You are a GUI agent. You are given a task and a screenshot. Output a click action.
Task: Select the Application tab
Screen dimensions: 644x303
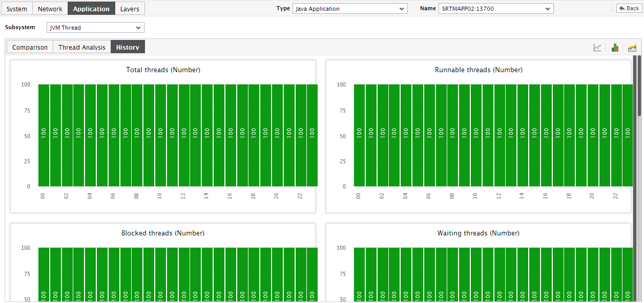(91, 9)
